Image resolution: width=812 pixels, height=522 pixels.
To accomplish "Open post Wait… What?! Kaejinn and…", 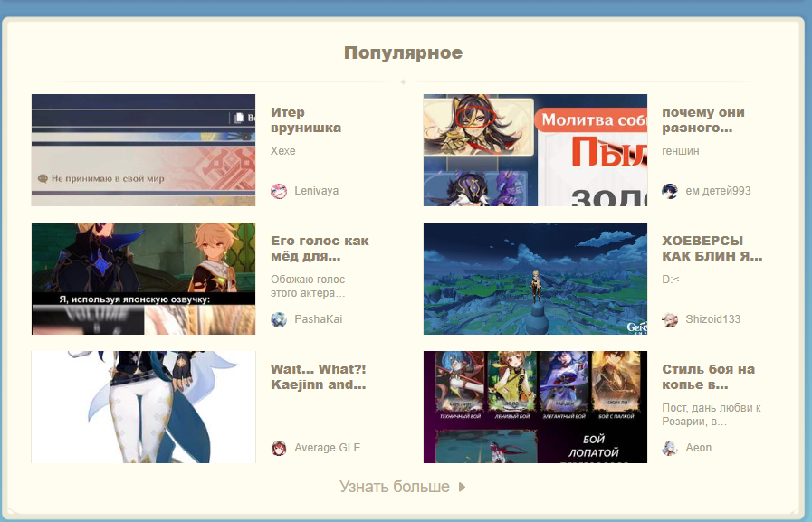I will click(x=318, y=376).
